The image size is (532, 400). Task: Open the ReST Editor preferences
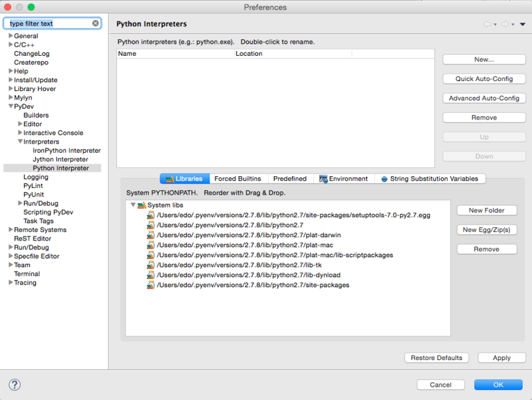tap(33, 239)
